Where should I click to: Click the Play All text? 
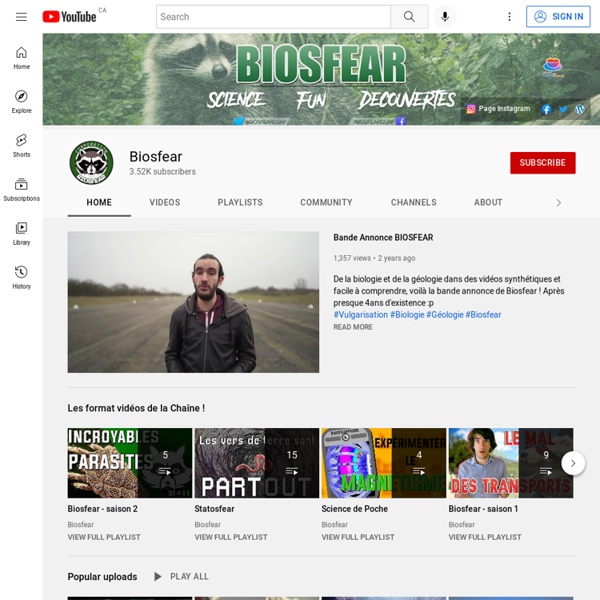(x=189, y=576)
